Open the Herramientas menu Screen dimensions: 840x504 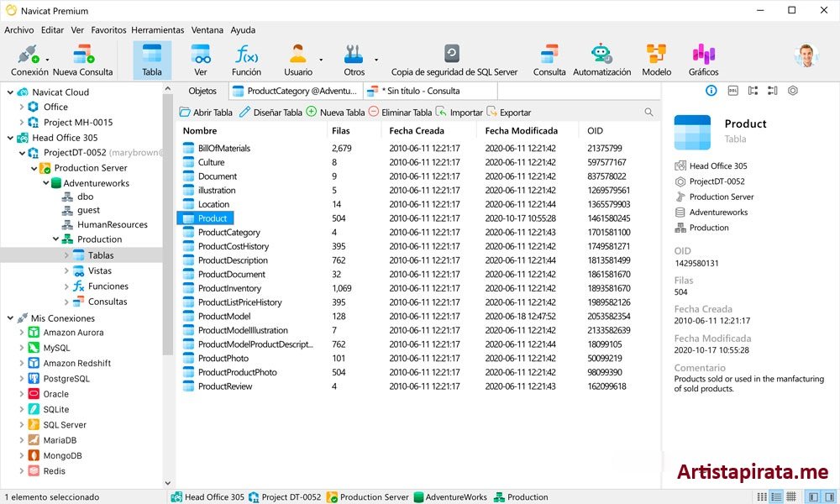click(159, 30)
